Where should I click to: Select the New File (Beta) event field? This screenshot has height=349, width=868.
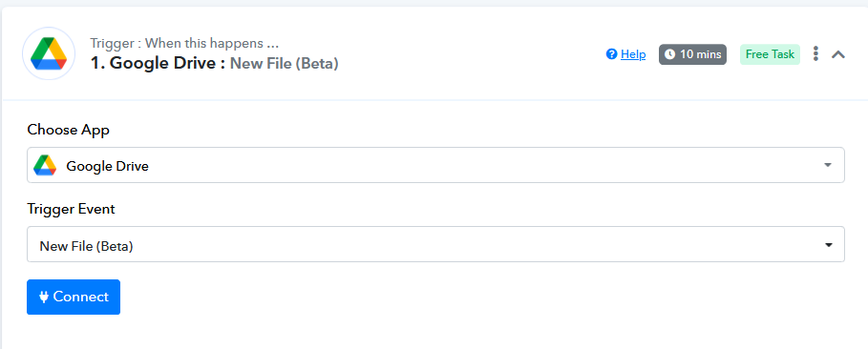pyautogui.click(x=435, y=244)
